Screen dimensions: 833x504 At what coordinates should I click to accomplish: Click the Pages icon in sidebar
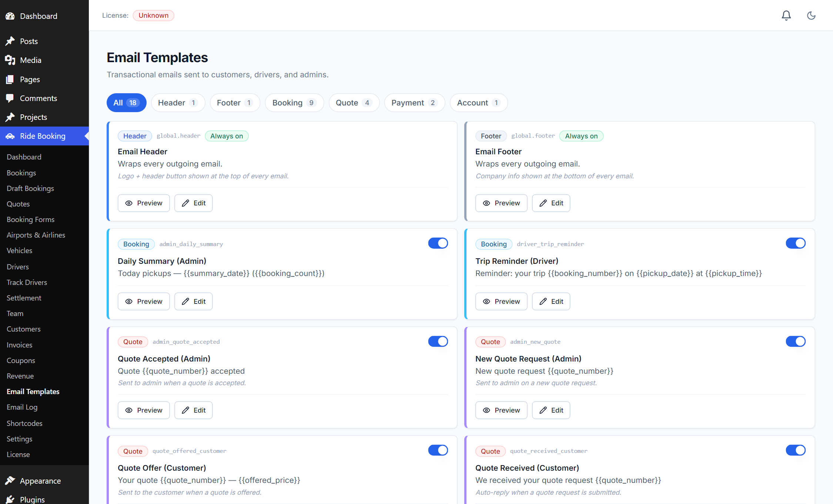(10, 79)
